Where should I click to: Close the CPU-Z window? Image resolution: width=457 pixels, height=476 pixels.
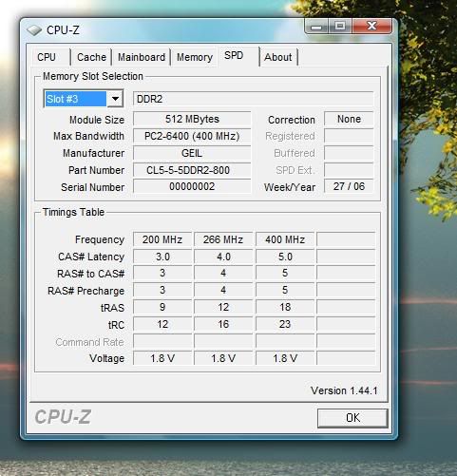(x=371, y=26)
